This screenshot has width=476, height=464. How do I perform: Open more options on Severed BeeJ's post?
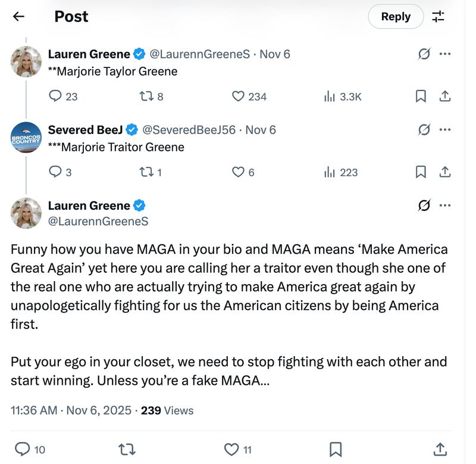(x=443, y=129)
